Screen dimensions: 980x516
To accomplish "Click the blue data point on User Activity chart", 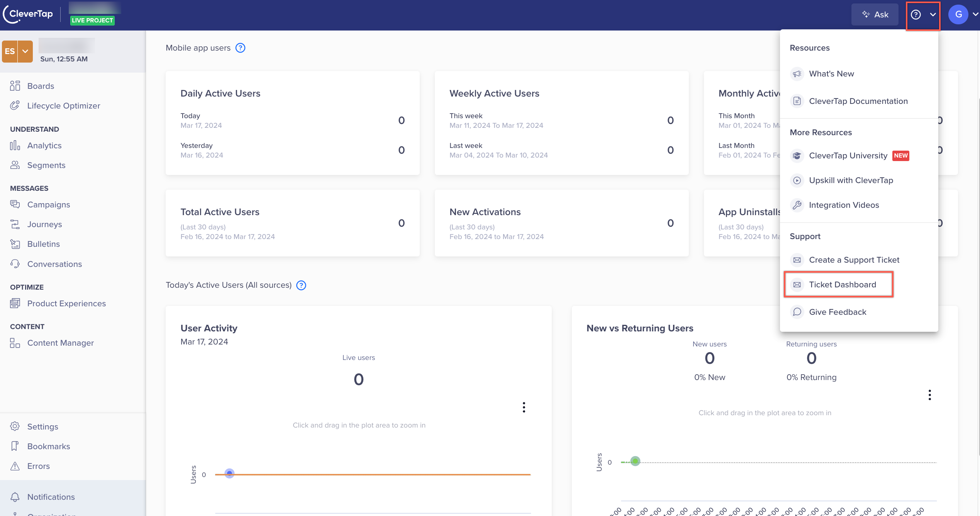I will [229, 474].
